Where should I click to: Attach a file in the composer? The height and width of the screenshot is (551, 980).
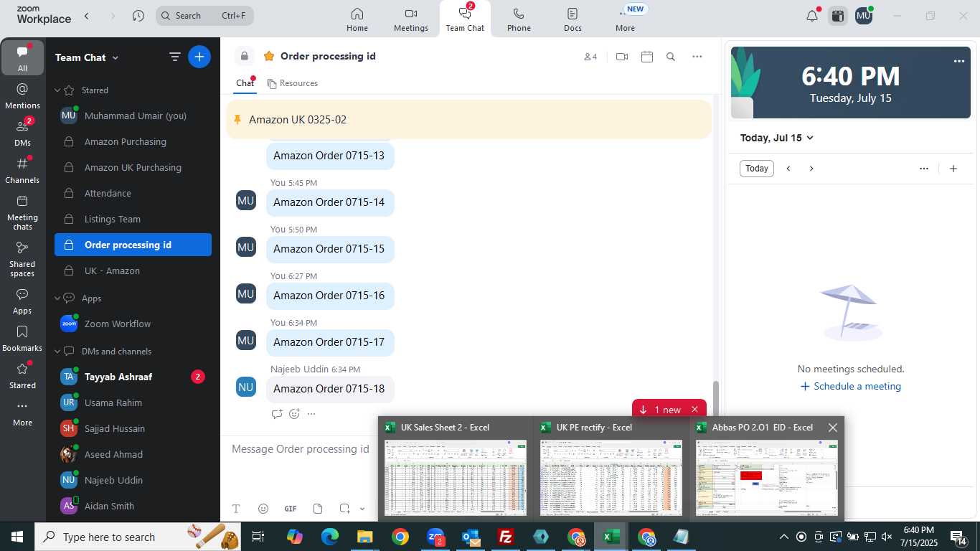pyautogui.click(x=318, y=509)
